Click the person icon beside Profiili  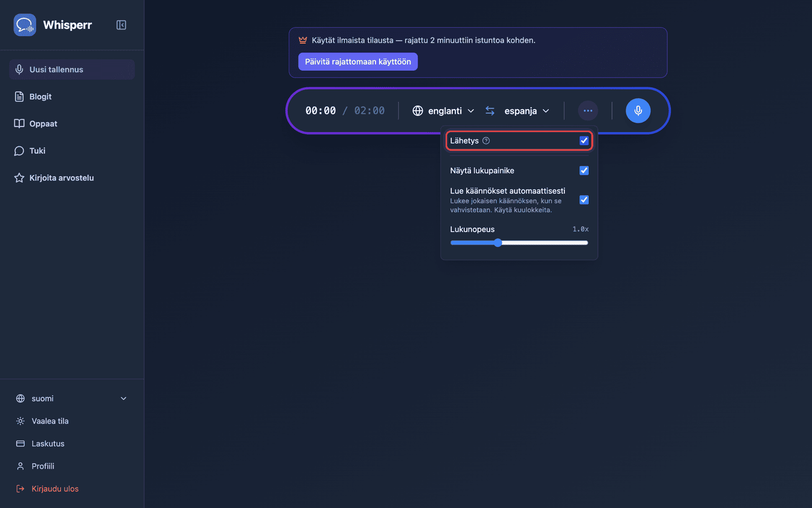[x=20, y=466]
